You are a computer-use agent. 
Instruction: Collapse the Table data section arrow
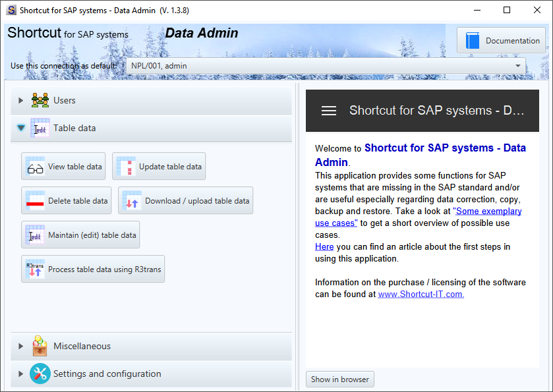click(21, 128)
